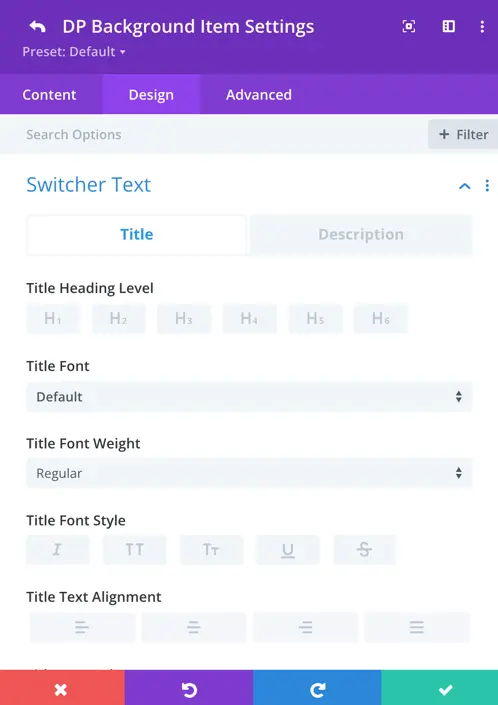Switch to the Advanced tab
The image size is (498, 705).
tap(259, 95)
